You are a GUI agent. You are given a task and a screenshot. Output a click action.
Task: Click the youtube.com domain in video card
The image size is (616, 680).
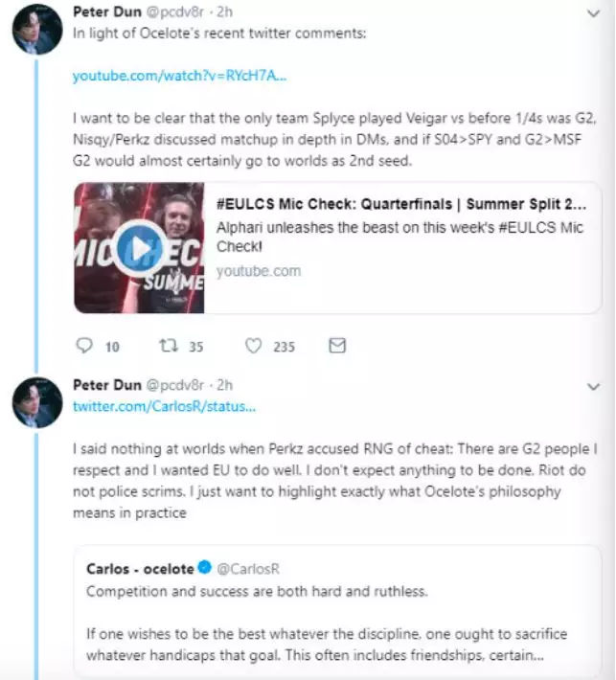(259, 271)
